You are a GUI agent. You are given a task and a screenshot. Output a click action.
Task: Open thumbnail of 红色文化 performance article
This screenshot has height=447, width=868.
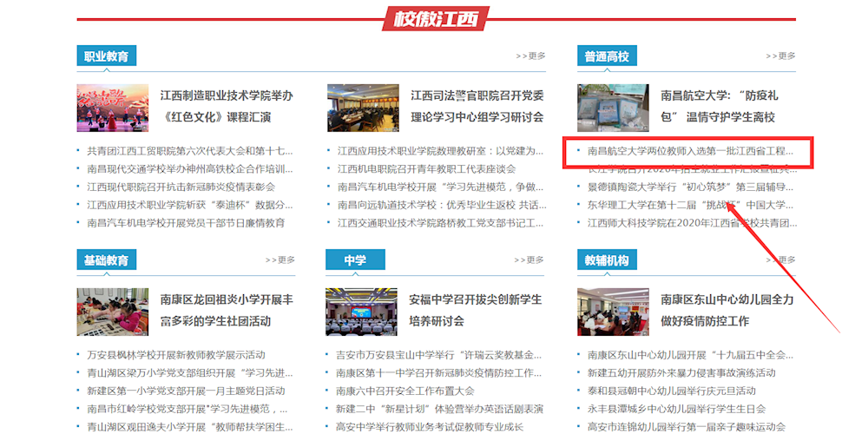112,108
